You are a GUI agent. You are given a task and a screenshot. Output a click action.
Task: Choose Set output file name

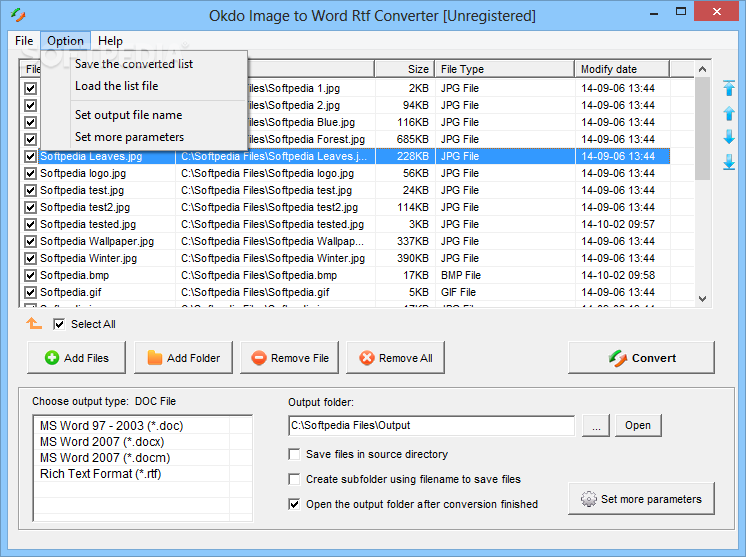pyautogui.click(x=128, y=115)
